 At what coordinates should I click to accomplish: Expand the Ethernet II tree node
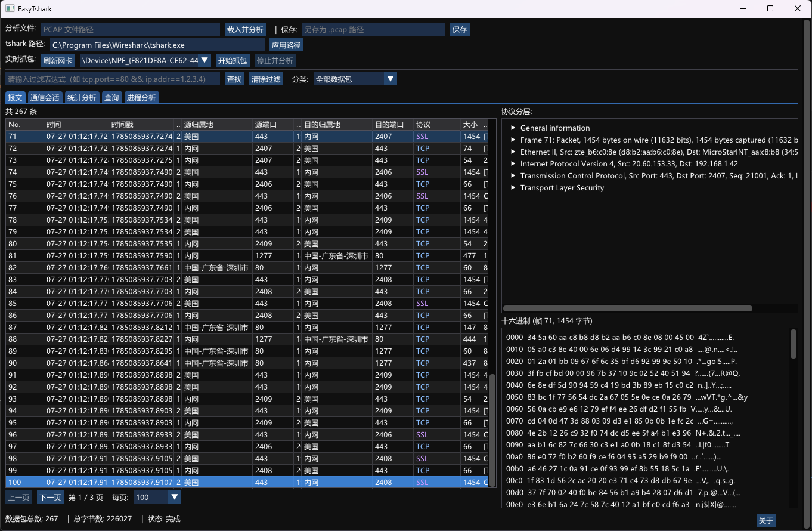(x=514, y=152)
